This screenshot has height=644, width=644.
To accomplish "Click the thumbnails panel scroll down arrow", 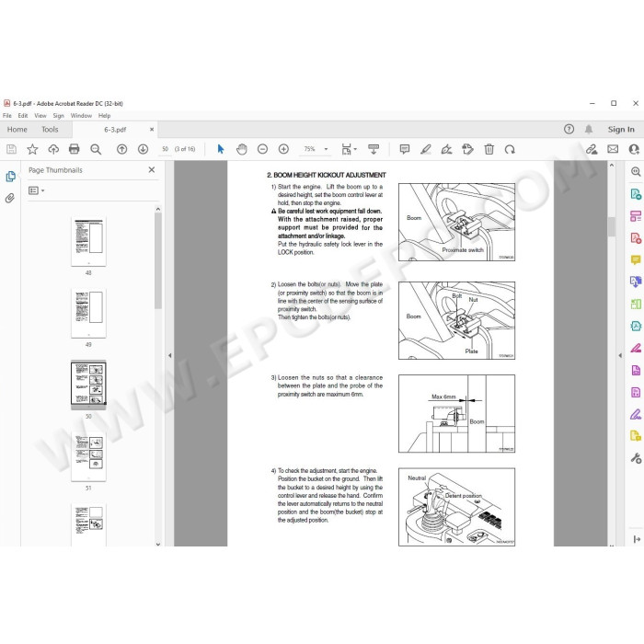I will coord(158,544).
